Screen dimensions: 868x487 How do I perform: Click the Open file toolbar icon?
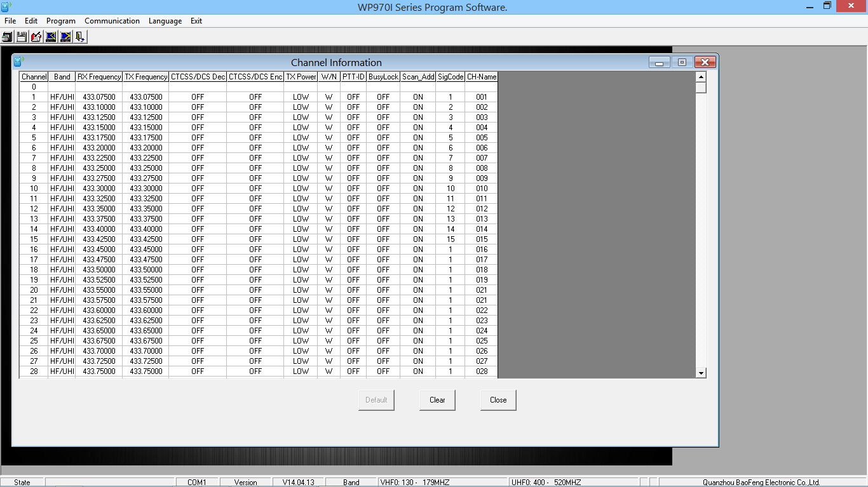(7, 37)
